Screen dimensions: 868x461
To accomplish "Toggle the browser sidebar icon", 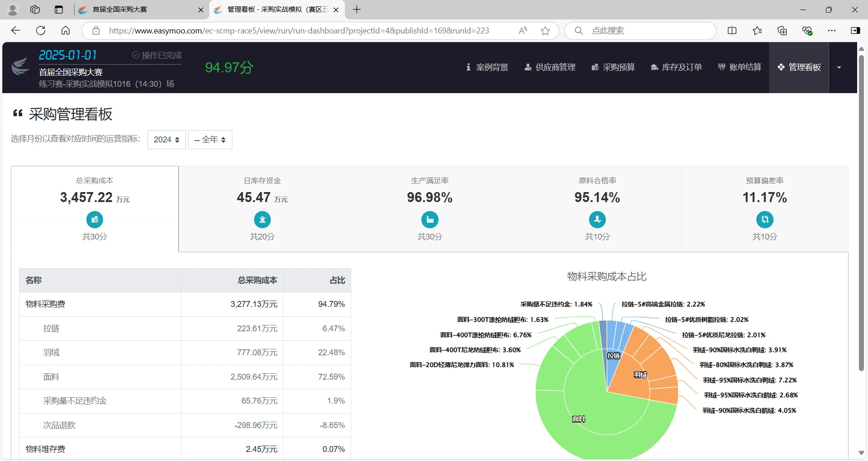I will pyautogui.click(x=855, y=31).
